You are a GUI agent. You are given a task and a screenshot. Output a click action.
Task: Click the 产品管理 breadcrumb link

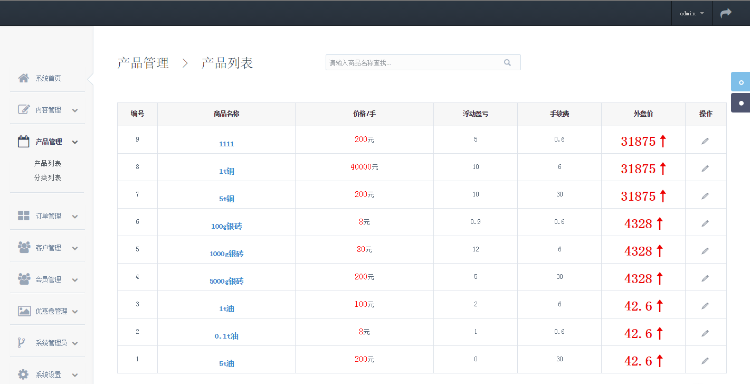[x=143, y=63]
